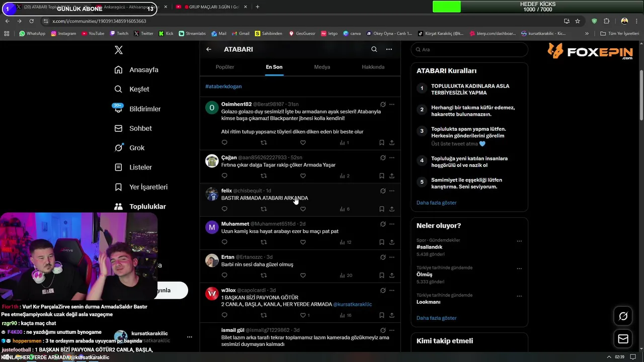Like w3lox's post
The image size is (644, 362).
tap(303, 315)
